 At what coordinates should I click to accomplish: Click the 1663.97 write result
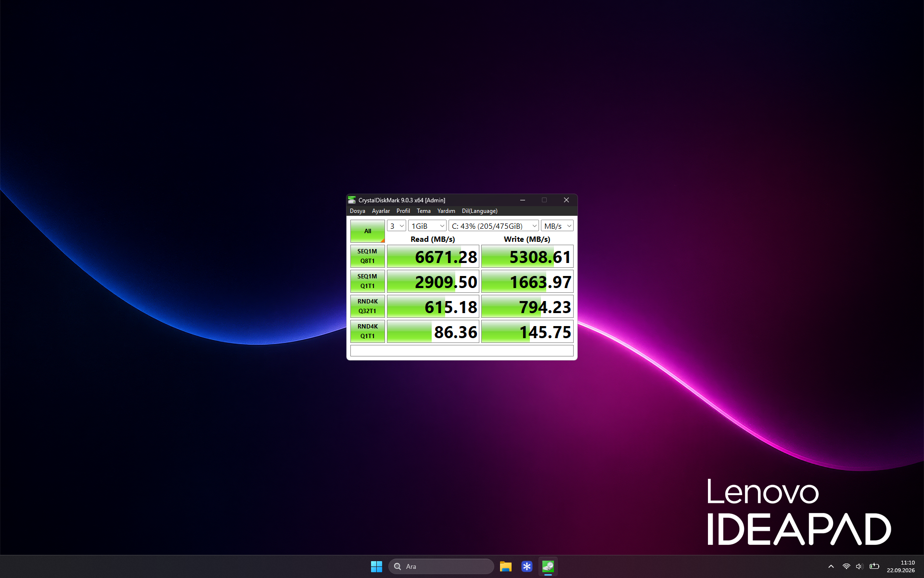pyautogui.click(x=527, y=282)
